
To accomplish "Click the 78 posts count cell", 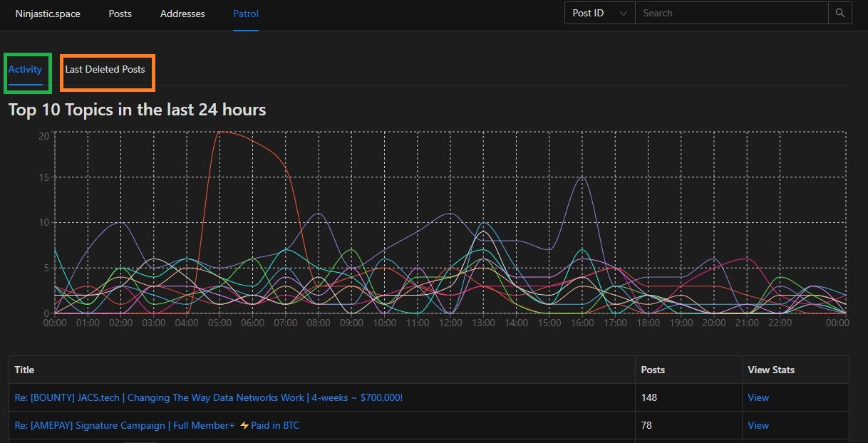I will [x=688, y=425].
